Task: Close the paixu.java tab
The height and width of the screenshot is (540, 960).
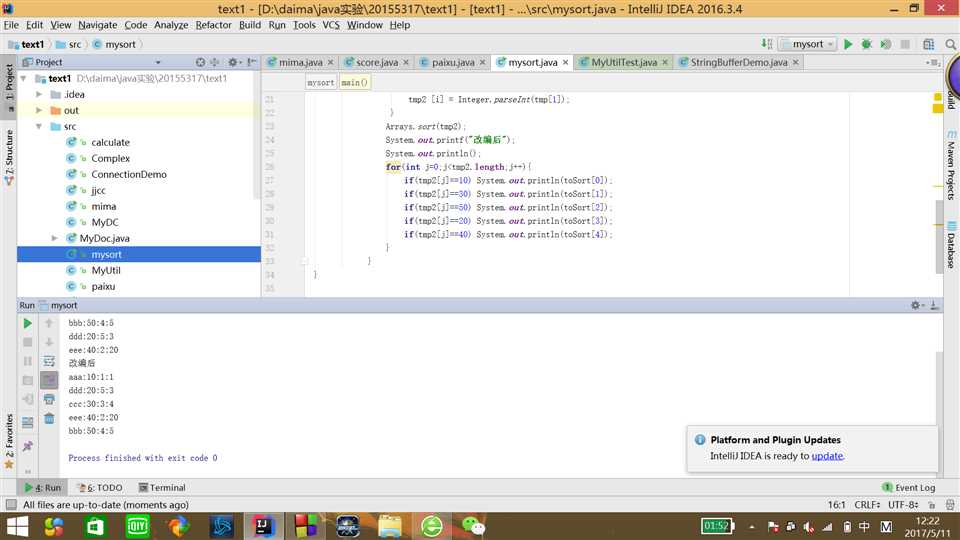Action: coord(482,62)
